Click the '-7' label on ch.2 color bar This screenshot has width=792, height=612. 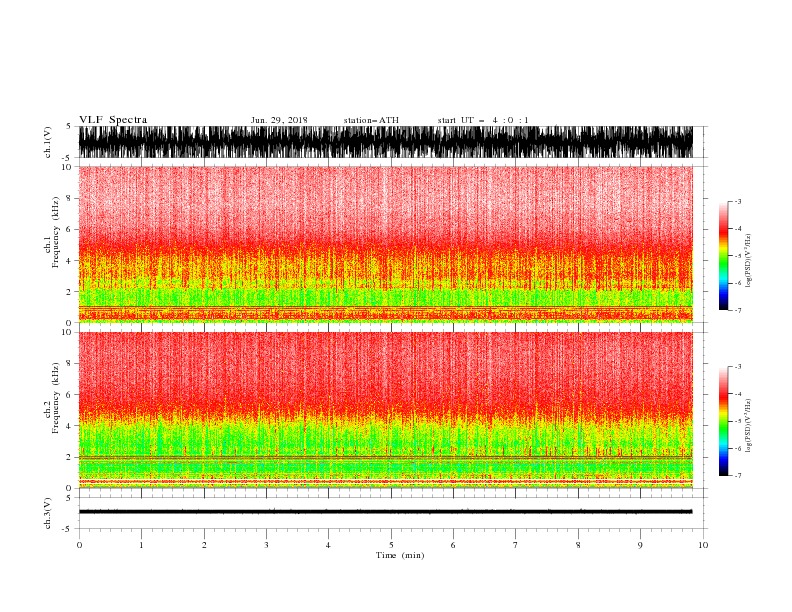coord(737,475)
